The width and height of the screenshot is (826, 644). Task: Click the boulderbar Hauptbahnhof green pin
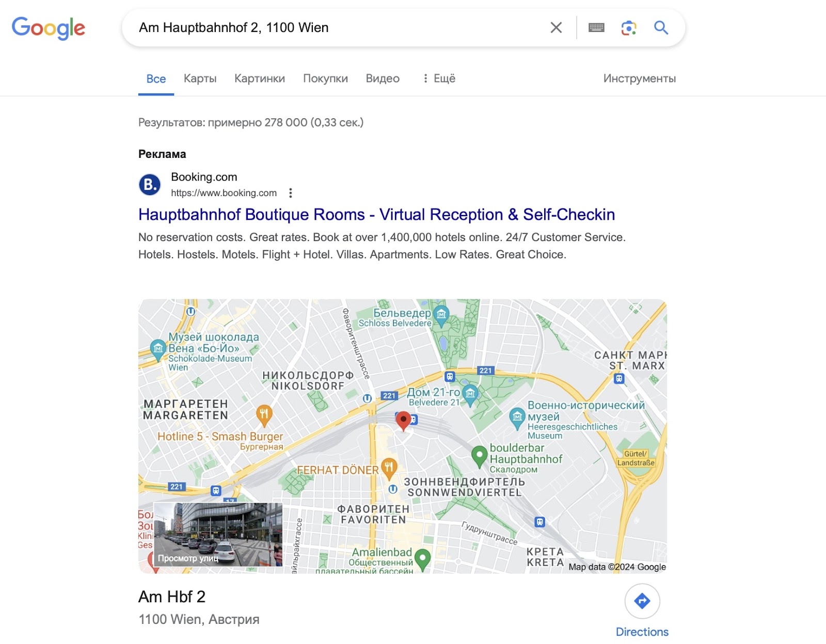(479, 456)
